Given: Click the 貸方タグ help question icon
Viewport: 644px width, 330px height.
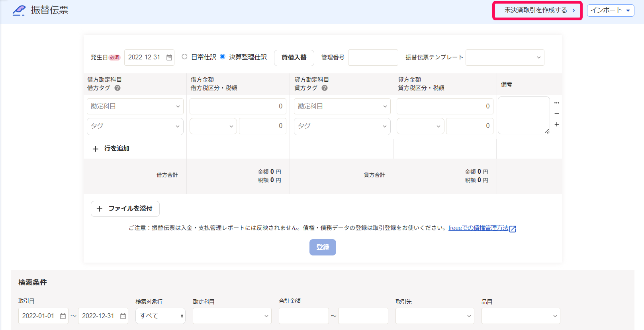Looking at the screenshot, I should click(325, 88).
